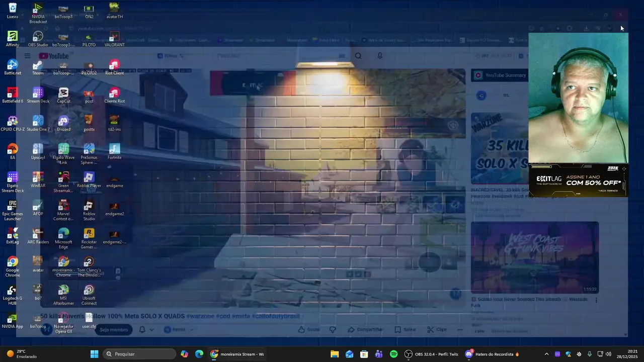Image resolution: width=644 pixels, height=362 pixels.
Task: Open the YouTube hamburger menu
Action: point(27,56)
